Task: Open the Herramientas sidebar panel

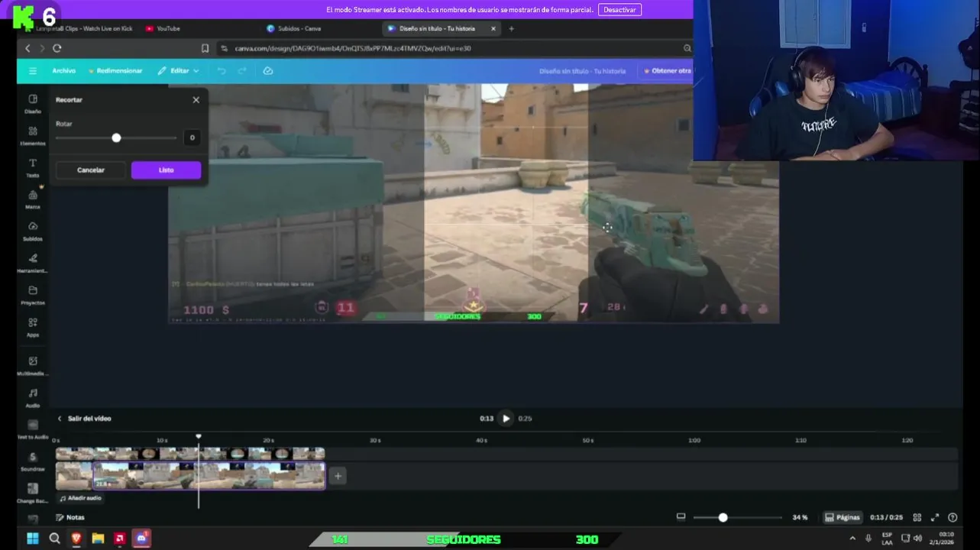Action: (32, 264)
